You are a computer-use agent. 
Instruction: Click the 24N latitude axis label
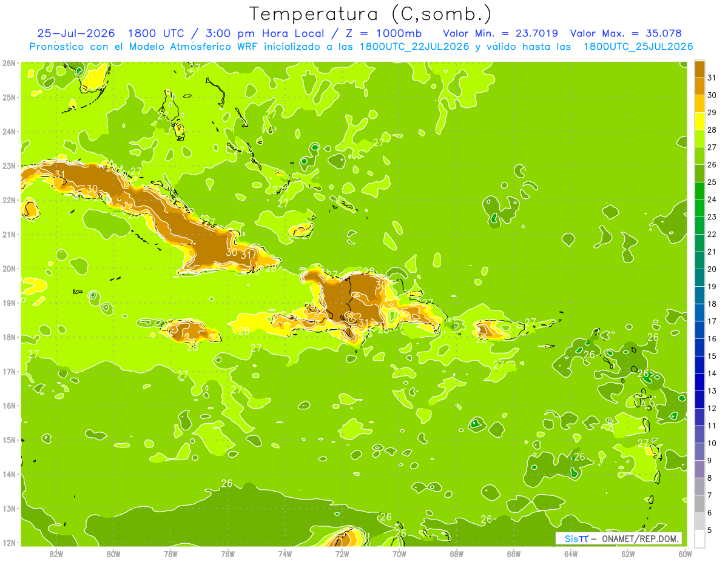[8, 132]
